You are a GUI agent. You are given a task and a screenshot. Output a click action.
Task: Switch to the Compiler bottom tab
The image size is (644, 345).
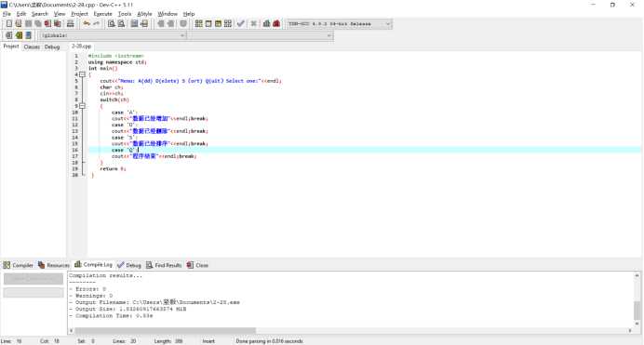pyautogui.click(x=18, y=265)
